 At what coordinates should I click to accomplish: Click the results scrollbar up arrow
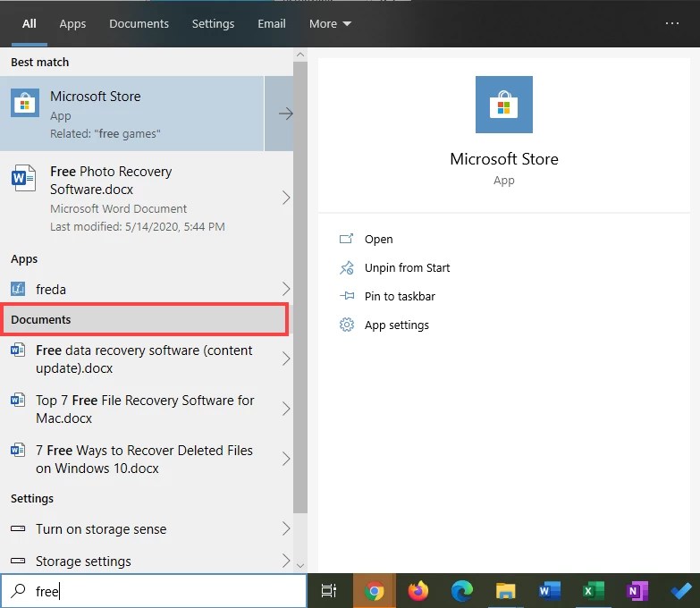coord(300,55)
